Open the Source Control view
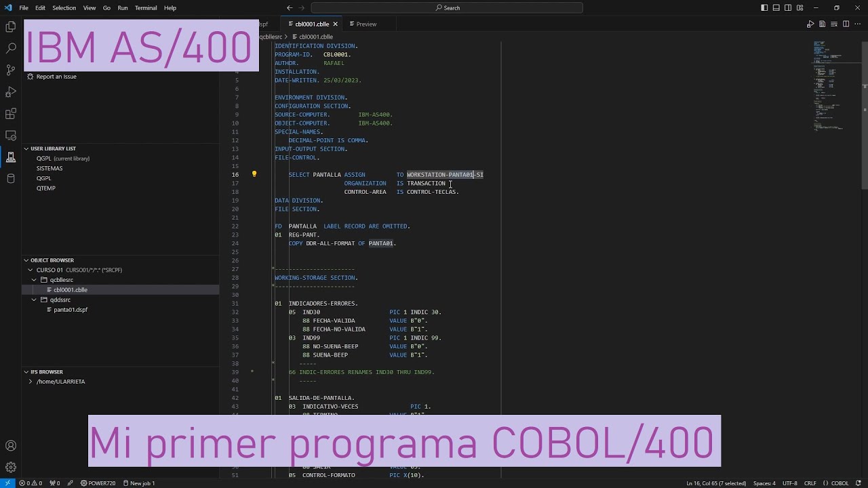Viewport: 868px width, 488px height. point(11,70)
